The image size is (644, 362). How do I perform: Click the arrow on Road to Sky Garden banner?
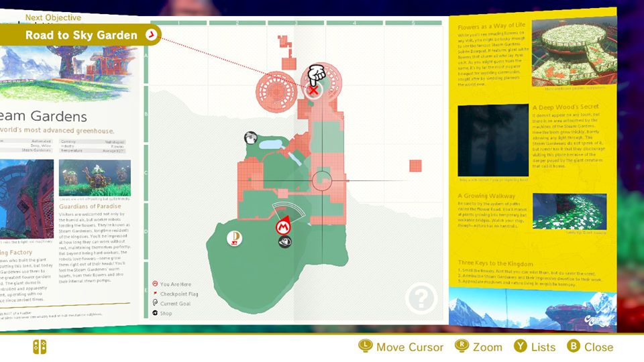(151, 35)
